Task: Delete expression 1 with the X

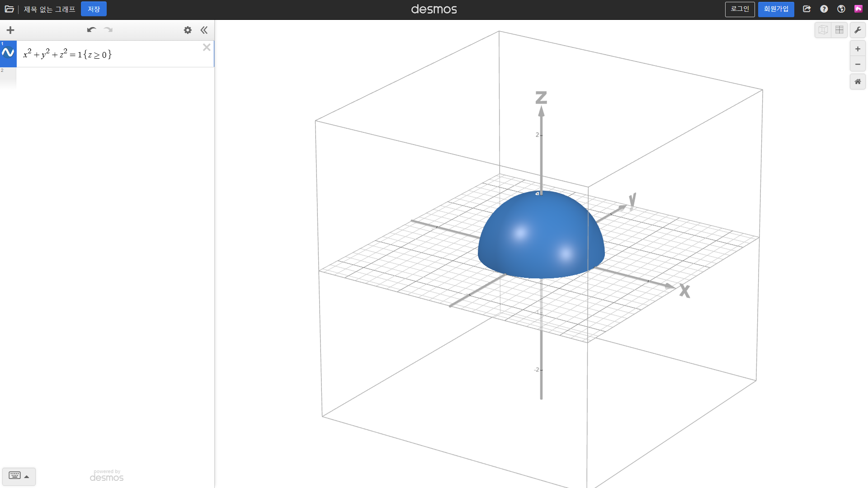Action: [x=207, y=47]
